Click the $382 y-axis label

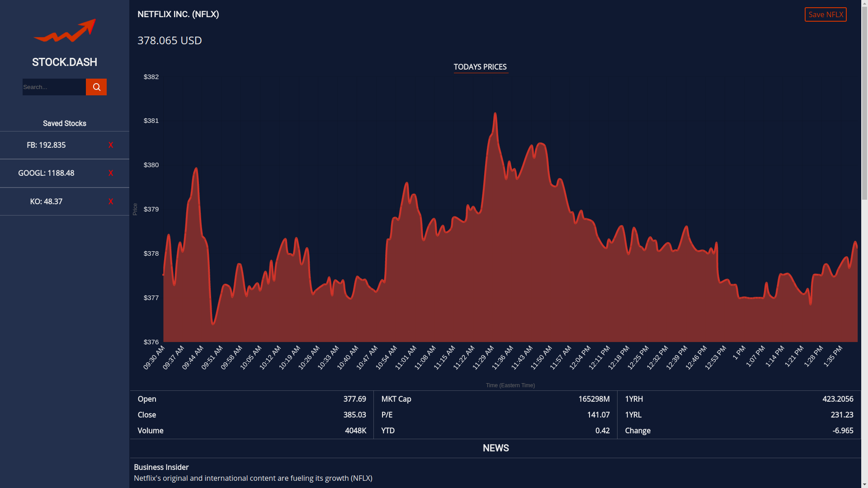151,77
